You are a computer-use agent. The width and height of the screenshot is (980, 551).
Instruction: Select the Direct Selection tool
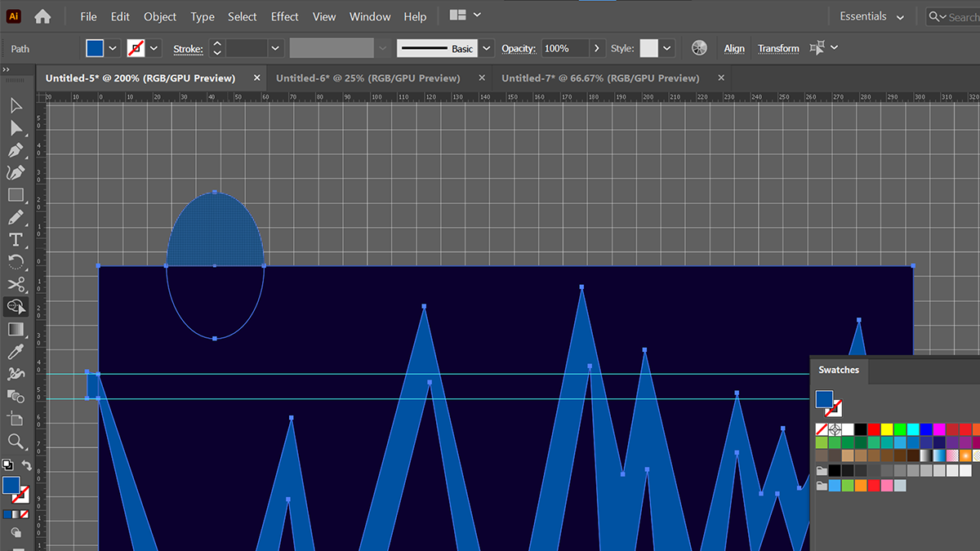tap(16, 128)
